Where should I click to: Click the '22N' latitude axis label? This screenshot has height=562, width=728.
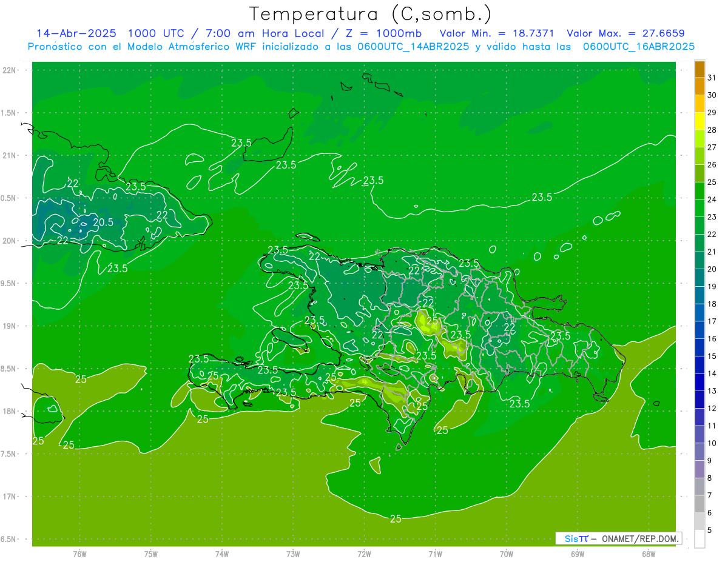tap(9, 70)
